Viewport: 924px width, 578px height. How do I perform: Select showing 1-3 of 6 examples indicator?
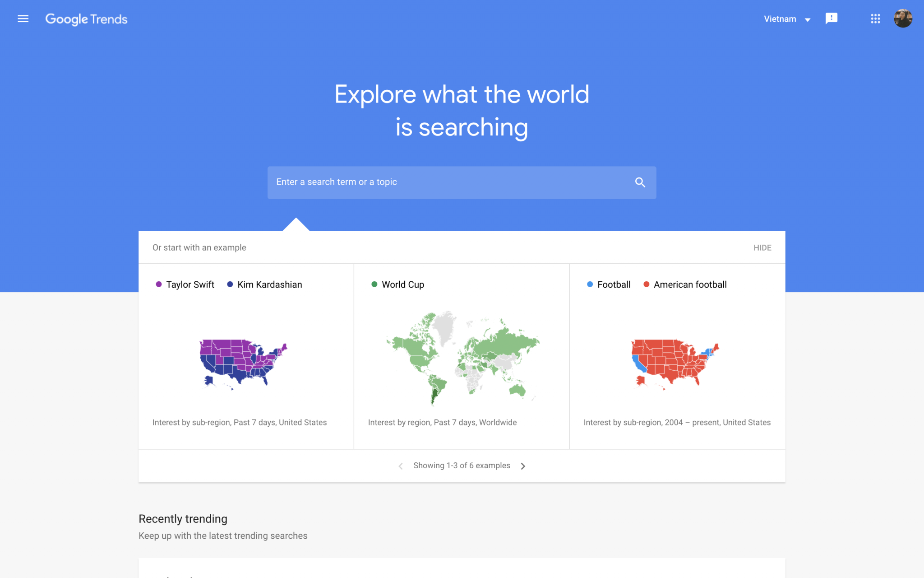[x=462, y=466]
